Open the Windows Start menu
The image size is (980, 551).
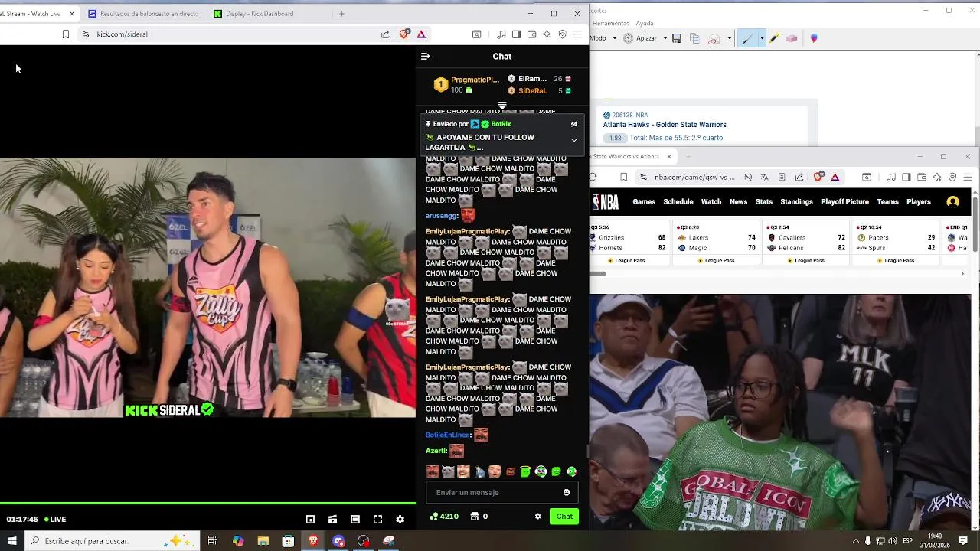[x=12, y=541]
